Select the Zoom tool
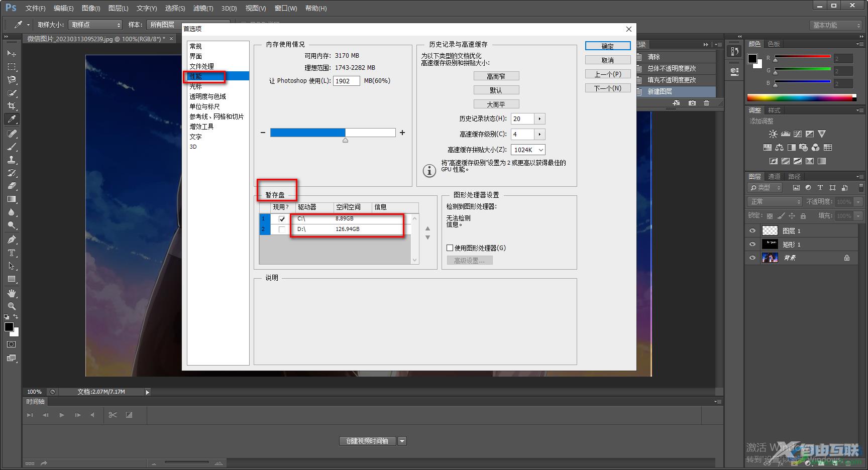The width and height of the screenshot is (868, 470). click(x=11, y=306)
